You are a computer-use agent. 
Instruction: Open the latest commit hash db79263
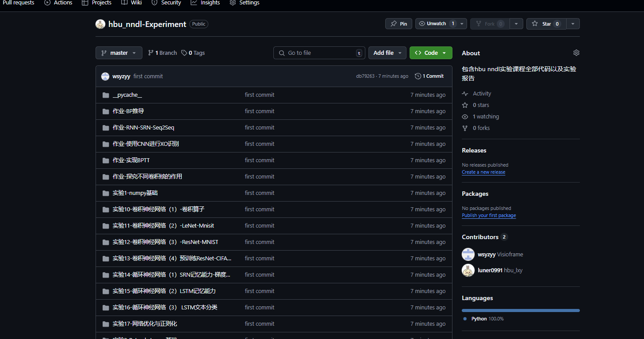tap(365, 76)
